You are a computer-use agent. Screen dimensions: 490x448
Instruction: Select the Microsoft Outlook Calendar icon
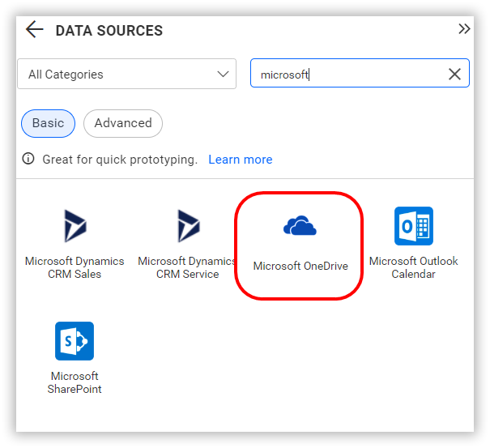413,226
